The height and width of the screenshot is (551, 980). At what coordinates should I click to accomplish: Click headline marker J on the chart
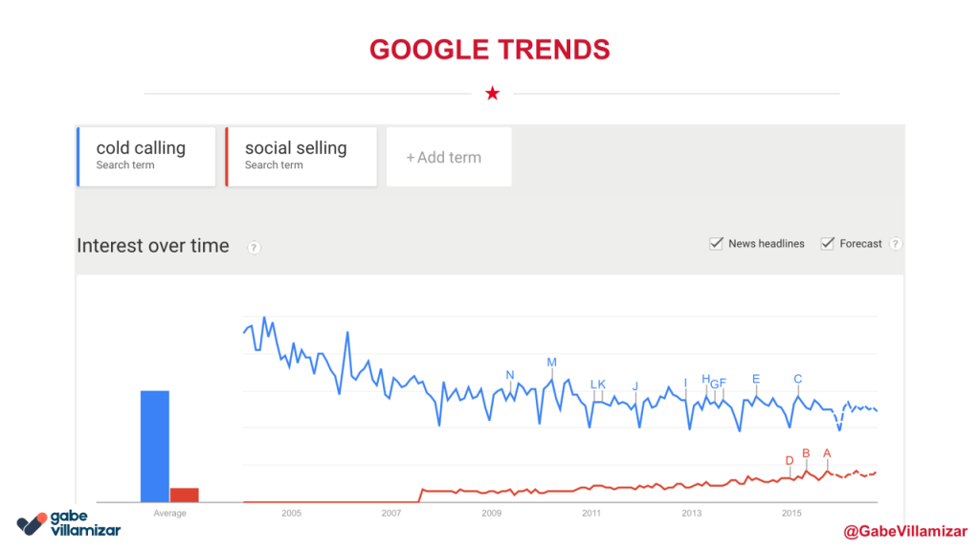(x=635, y=386)
